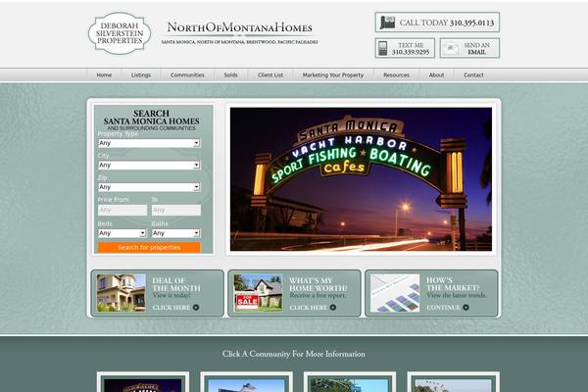588x392 pixels.
Task: Click the Home Worth Click Here link
Action: point(309,308)
